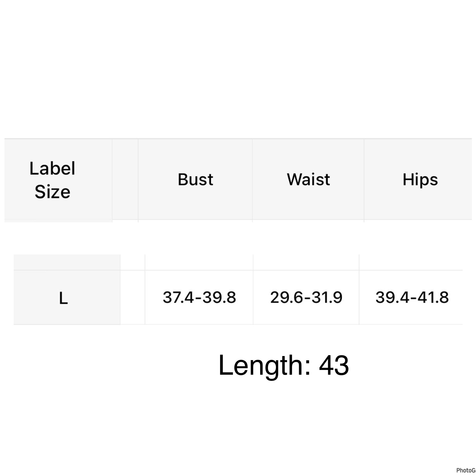Click the blank cell above the hips value
The height and width of the screenshot is (476, 476).
pyautogui.click(x=411, y=262)
